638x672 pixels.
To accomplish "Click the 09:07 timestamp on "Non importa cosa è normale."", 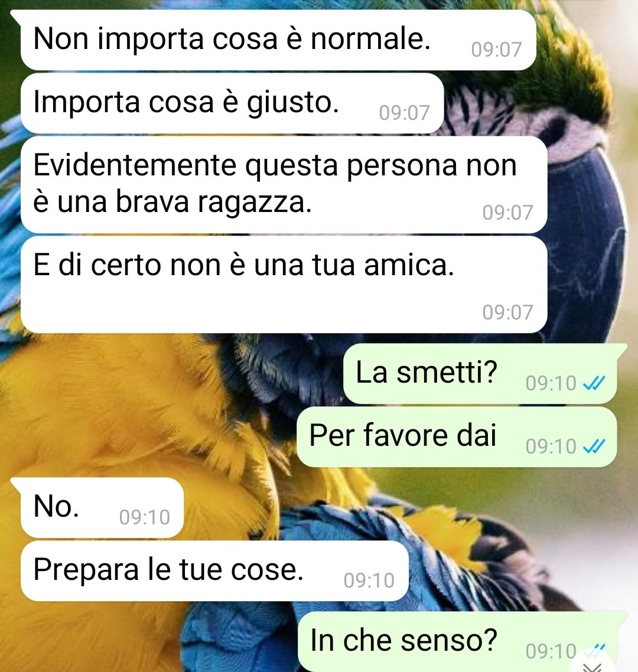I will click(x=496, y=50).
